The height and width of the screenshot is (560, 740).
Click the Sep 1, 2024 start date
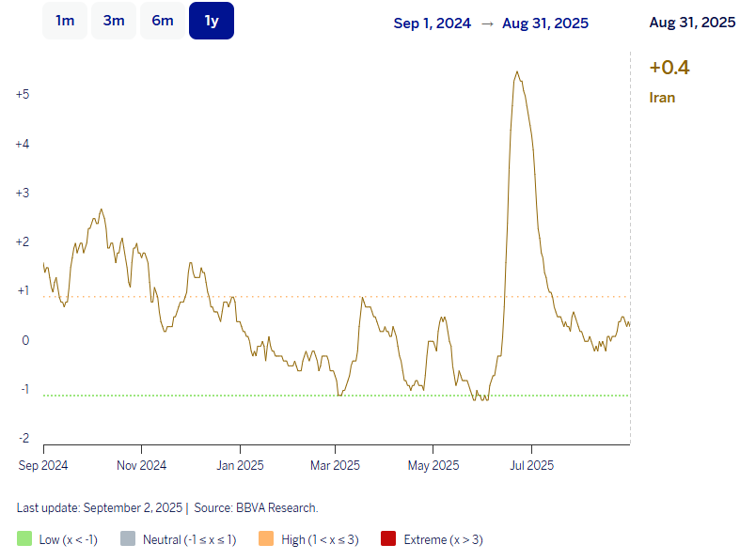433,23
